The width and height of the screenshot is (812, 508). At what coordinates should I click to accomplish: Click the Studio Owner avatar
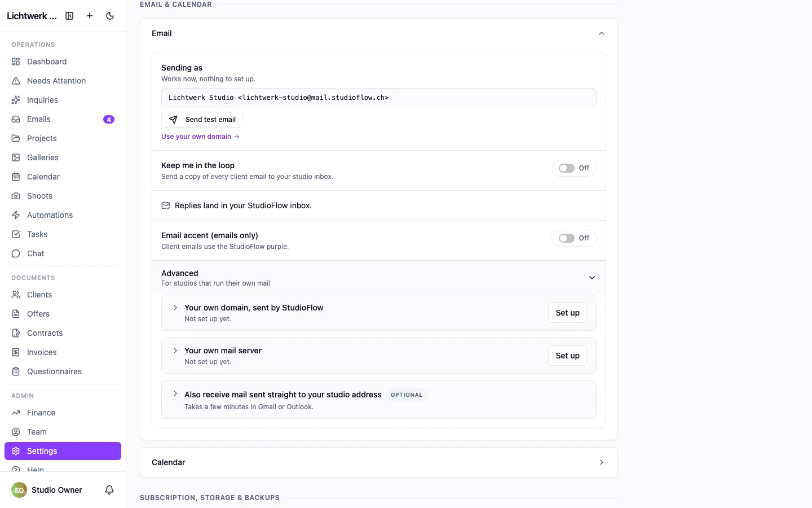pos(19,490)
